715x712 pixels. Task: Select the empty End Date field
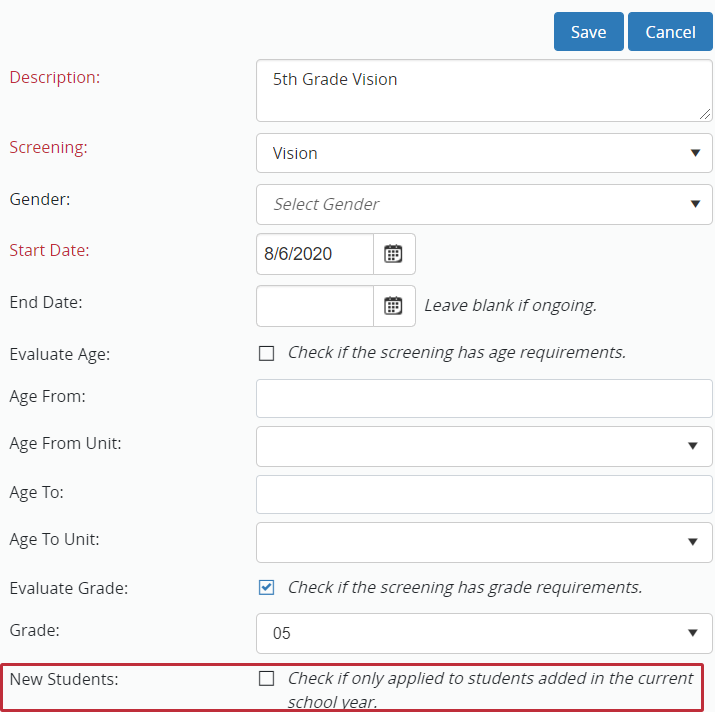pos(314,306)
